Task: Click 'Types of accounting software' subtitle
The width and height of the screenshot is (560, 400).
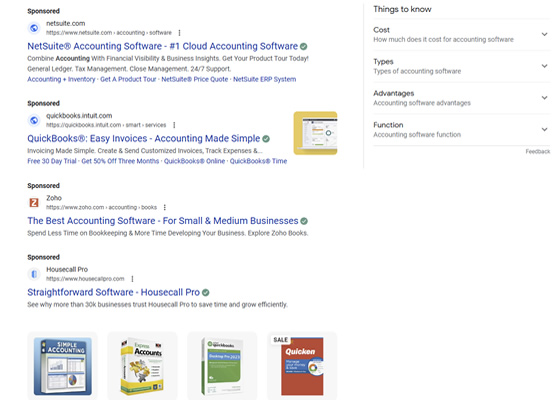Action: point(417,71)
